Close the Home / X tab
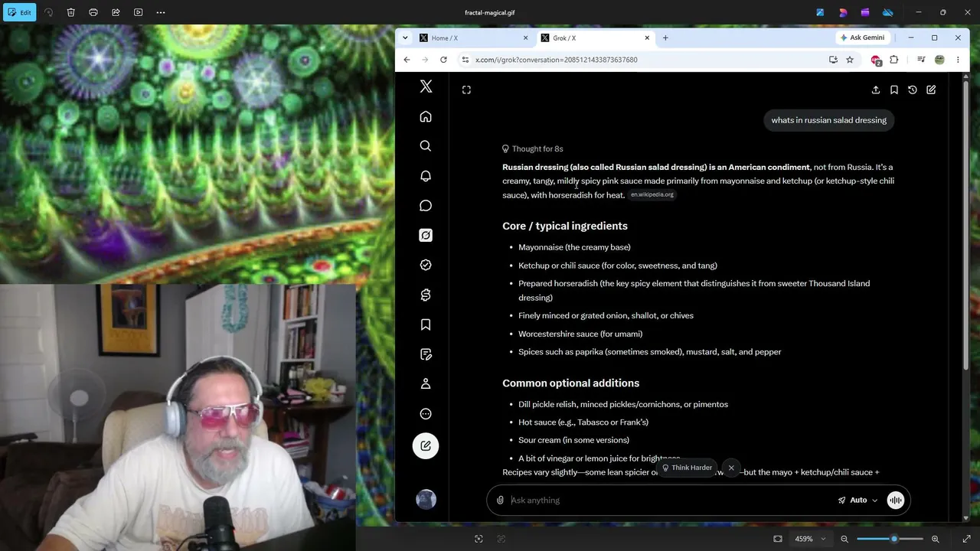 [x=525, y=37]
